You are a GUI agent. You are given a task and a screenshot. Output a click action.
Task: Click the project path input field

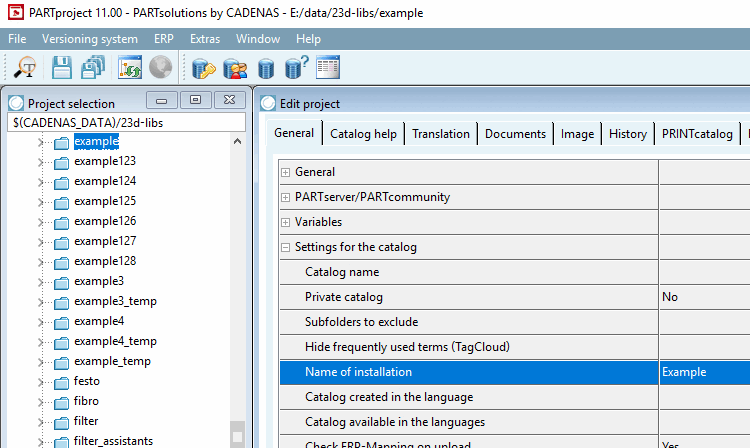(x=126, y=123)
